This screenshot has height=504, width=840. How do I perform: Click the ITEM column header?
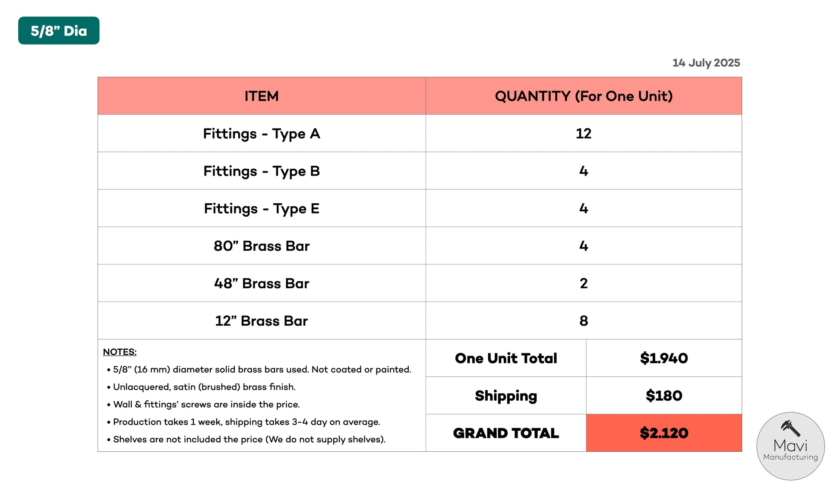coord(262,96)
